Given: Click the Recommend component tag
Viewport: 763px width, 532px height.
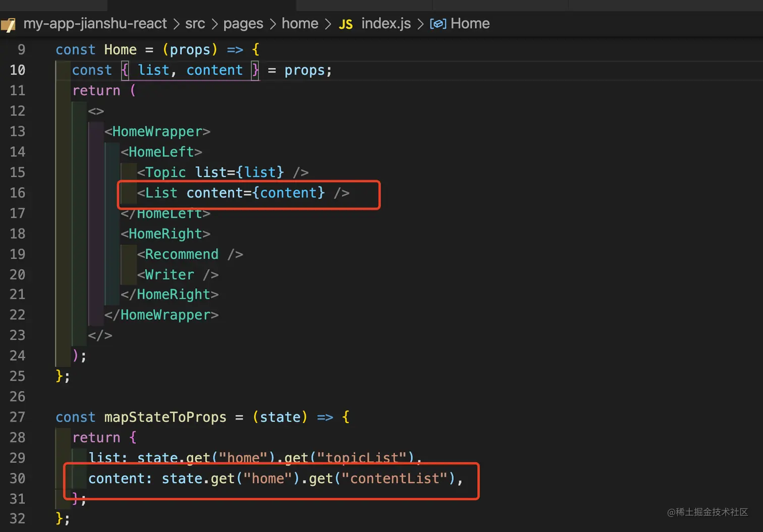Looking at the screenshot, I should click(182, 254).
